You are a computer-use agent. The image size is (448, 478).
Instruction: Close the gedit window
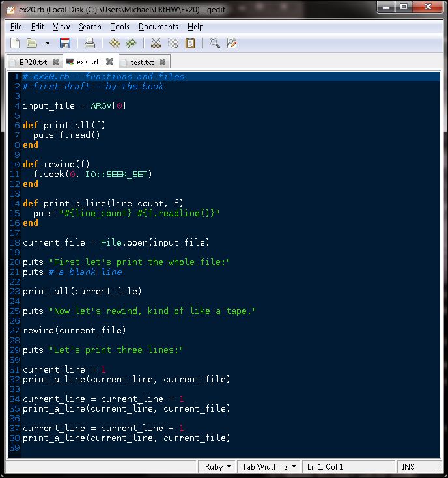coord(428,7)
